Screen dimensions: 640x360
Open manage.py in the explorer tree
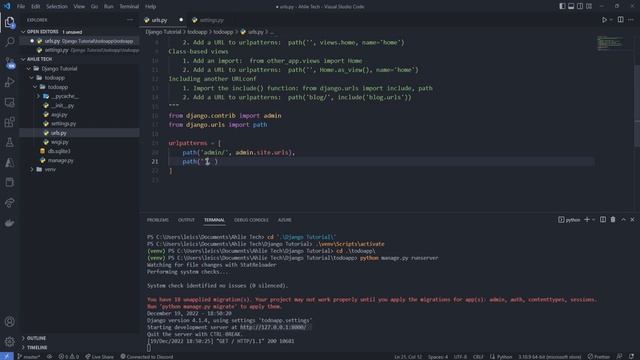pos(60,160)
